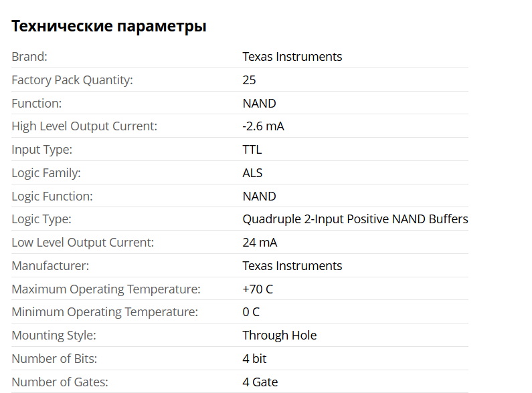Click the Brand value "Texas Instruments"
The width and height of the screenshot is (532, 393).
pos(292,57)
